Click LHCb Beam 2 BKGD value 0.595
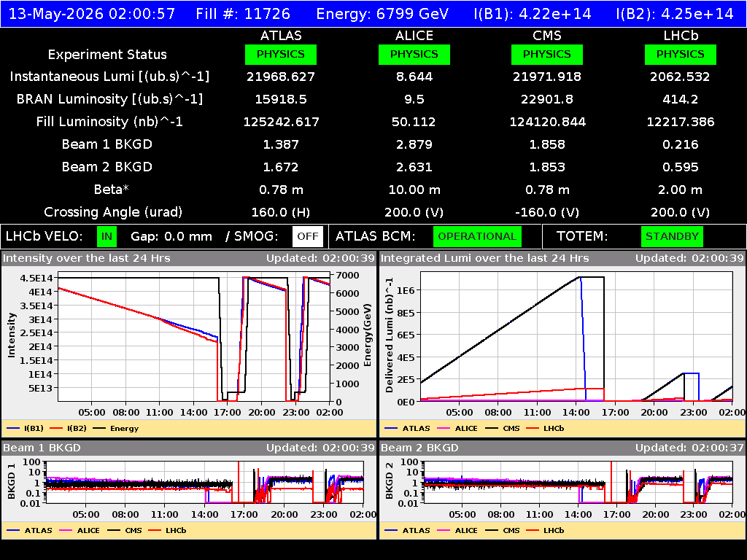 [681, 167]
